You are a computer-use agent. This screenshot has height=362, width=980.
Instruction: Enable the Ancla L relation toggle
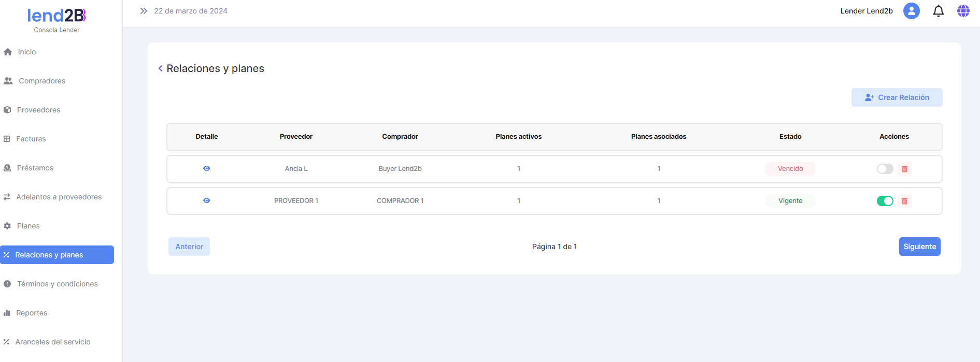pyautogui.click(x=885, y=169)
